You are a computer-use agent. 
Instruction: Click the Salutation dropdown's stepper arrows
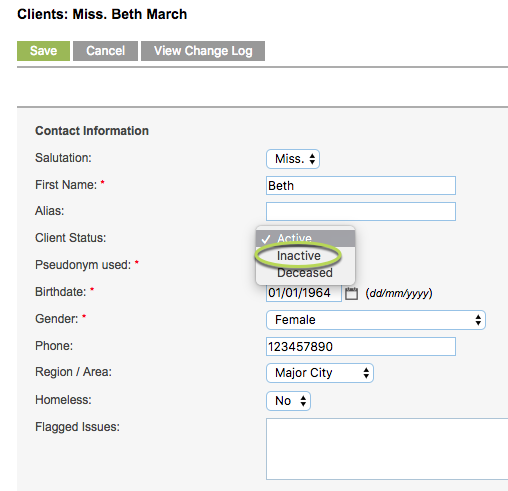(312, 159)
